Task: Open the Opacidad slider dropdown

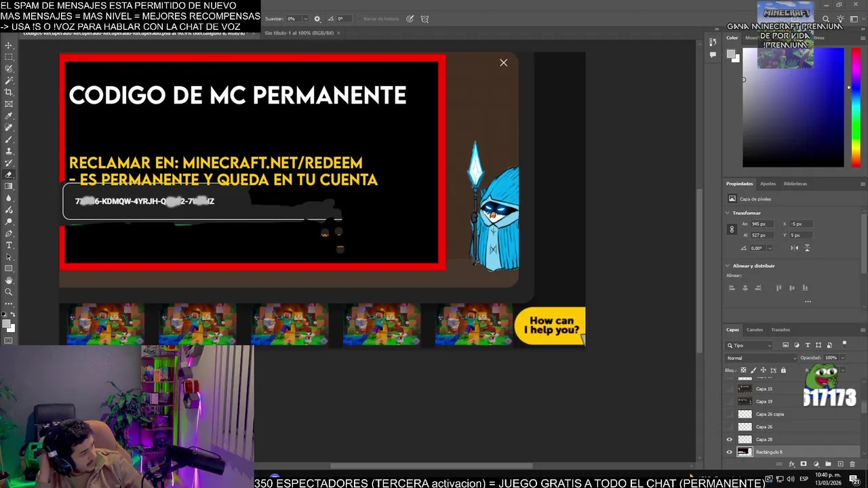Action: pos(842,358)
